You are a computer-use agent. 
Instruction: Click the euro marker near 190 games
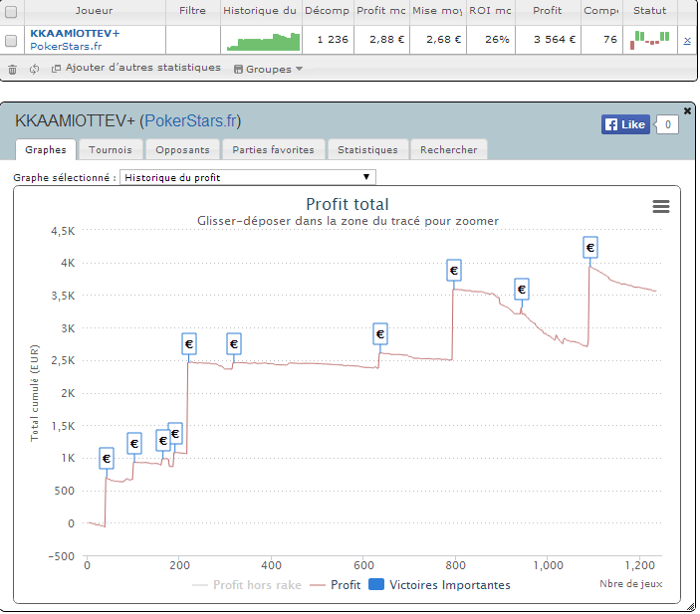click(x=175, y=433)
